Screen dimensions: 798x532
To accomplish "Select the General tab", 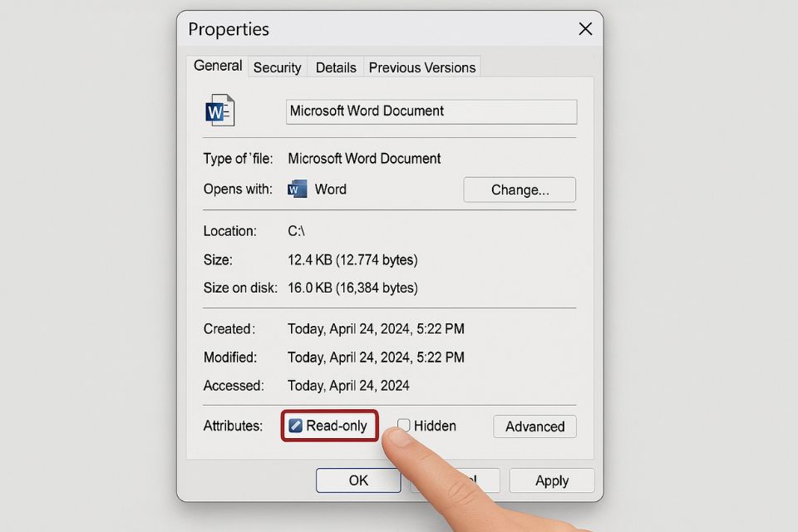I will pyautogui.click(x=217, y=66).
